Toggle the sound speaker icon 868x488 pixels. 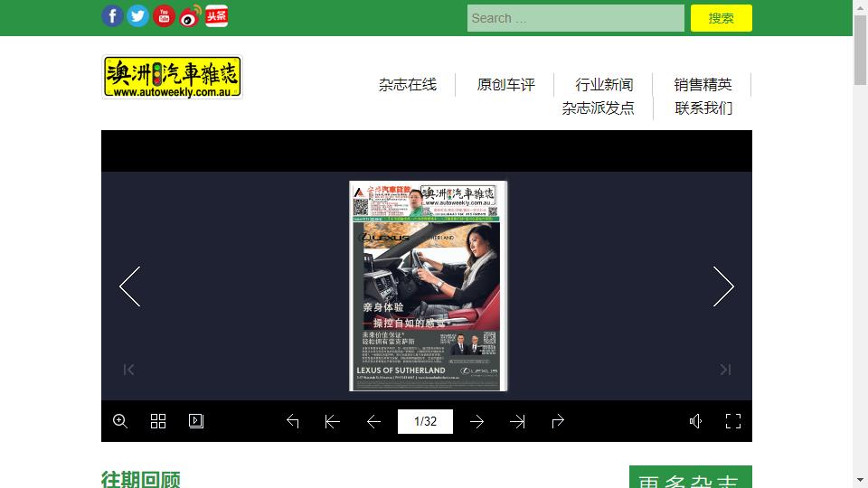pos(695,422)
